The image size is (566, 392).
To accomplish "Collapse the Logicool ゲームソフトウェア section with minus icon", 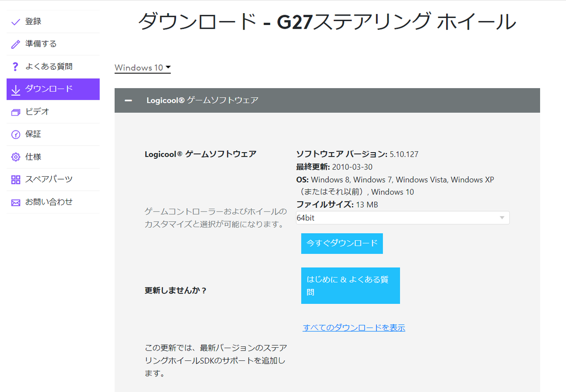I will [x=128, y=100].
